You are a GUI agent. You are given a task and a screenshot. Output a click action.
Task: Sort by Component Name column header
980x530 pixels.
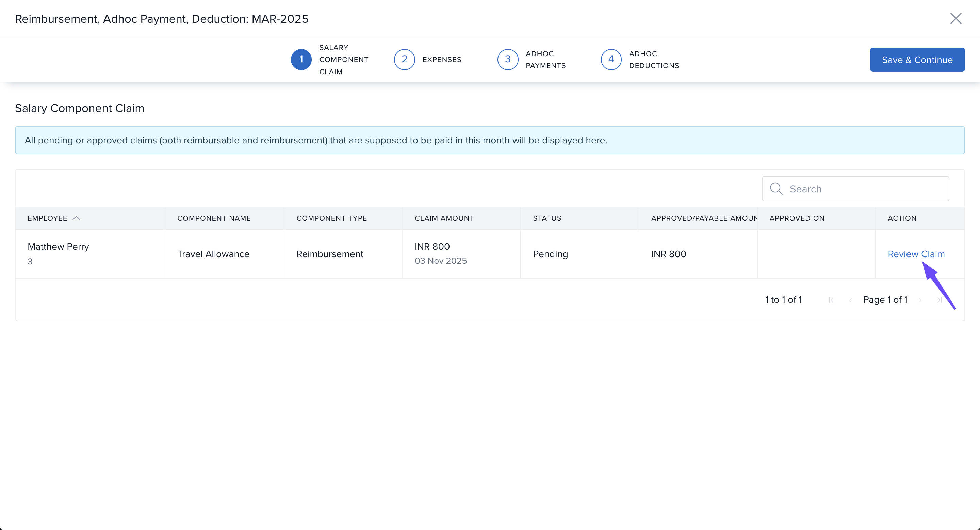(214, 218)
